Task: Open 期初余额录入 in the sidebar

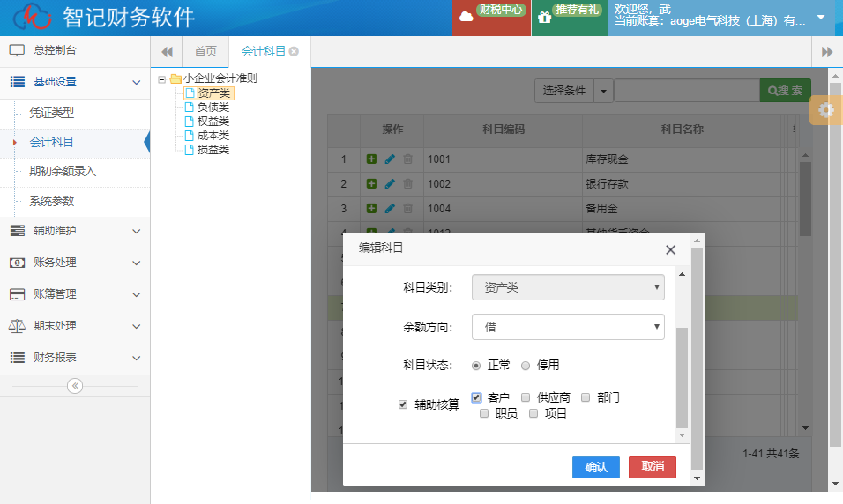Action: (x=63, y=172)
